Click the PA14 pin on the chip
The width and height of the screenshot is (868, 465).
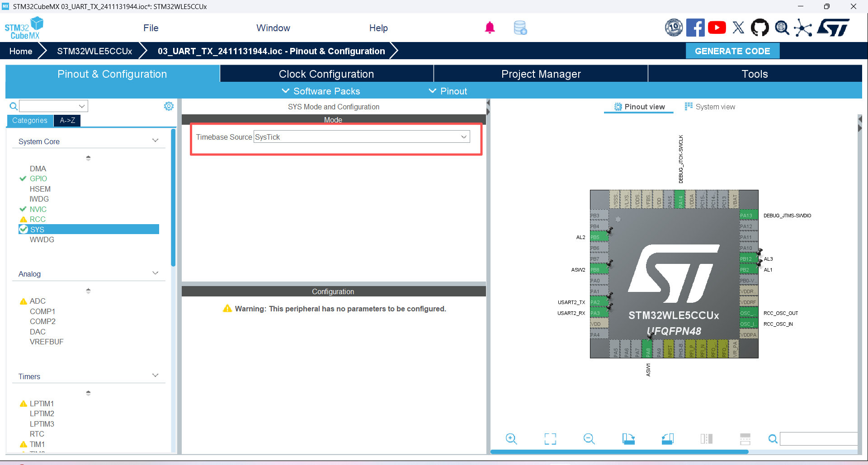680,199
